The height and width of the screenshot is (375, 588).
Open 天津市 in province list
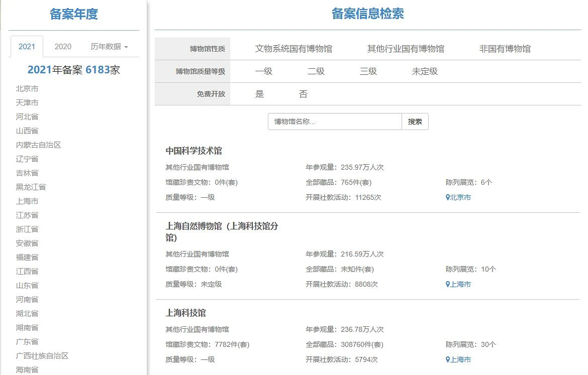27,102
